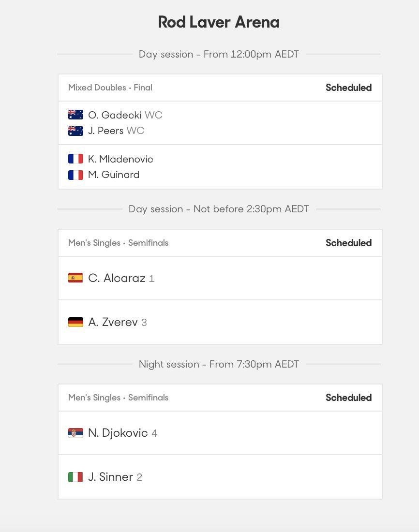Open O. Gadecki player name
This screenshot has height=532, width=419.
click(x=115, y=115)
